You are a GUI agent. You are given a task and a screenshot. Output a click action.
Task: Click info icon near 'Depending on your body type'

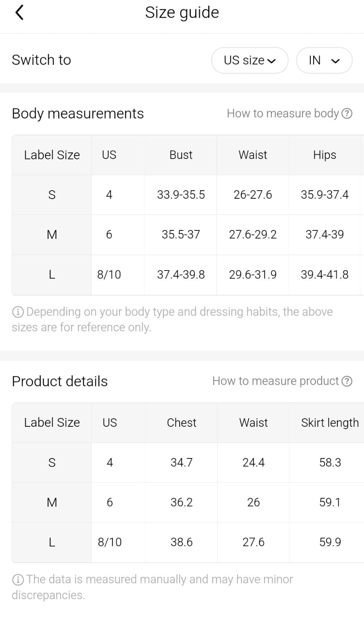pos(18,312)
